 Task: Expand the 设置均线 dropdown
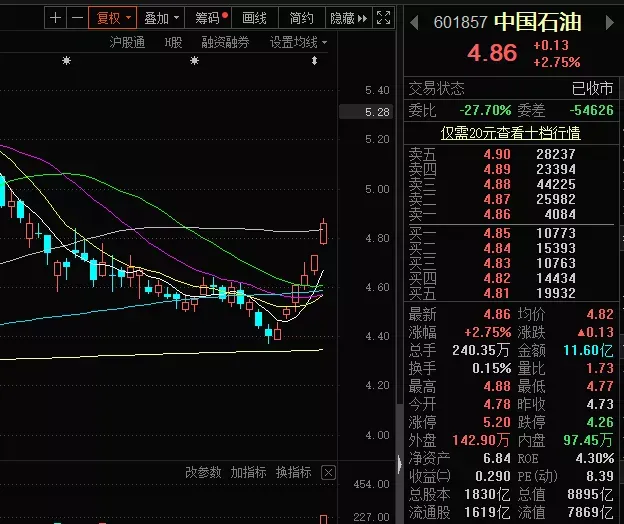tap(299, 42)
